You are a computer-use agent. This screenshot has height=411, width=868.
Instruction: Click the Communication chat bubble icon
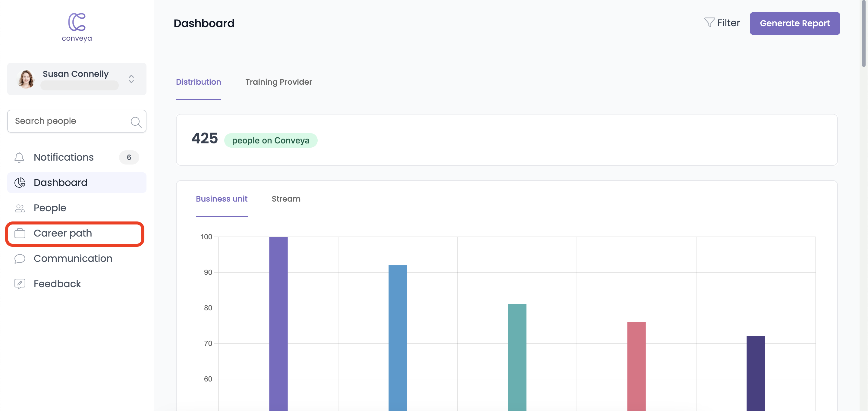20,259
